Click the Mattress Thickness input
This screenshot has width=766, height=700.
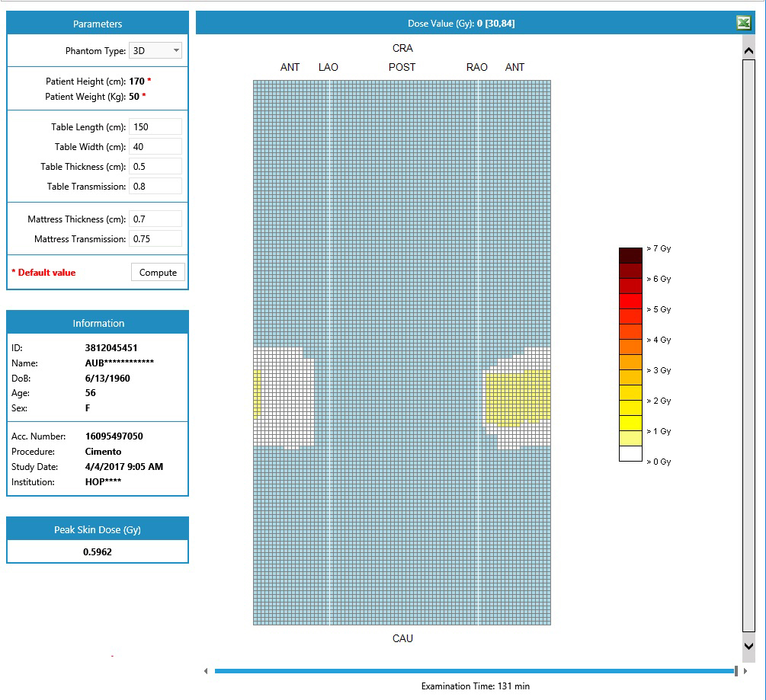point(155,219)
